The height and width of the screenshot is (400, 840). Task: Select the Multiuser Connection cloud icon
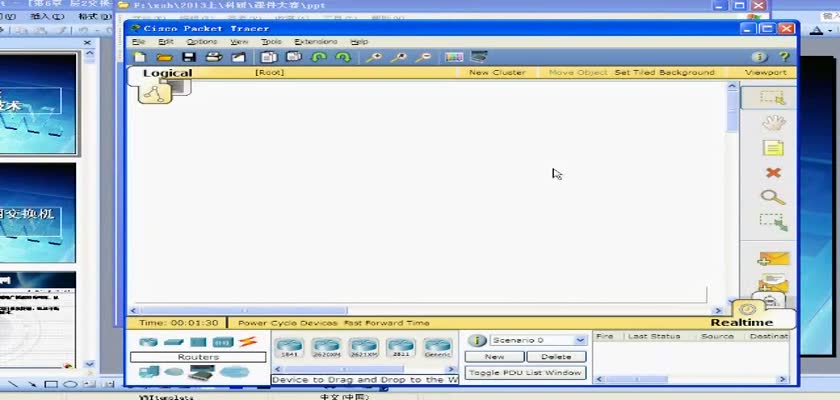pos(234,372)
